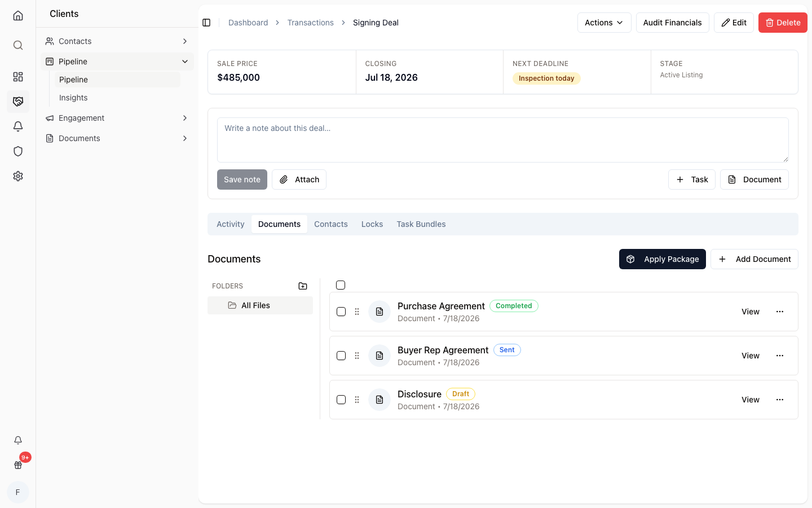View the Purchase Agreement document

[750, 312]
